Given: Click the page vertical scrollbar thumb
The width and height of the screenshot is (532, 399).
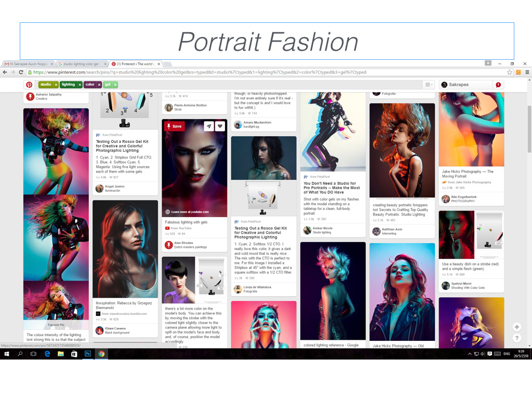Looking at the screenshot, I should pyautogui.click(x=529, y=129).
